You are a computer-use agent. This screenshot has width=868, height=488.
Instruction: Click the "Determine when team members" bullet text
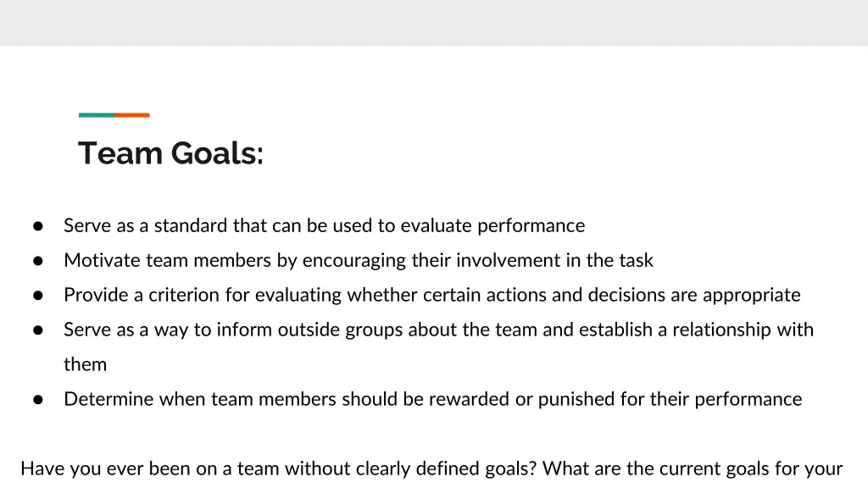click(432, 399)
